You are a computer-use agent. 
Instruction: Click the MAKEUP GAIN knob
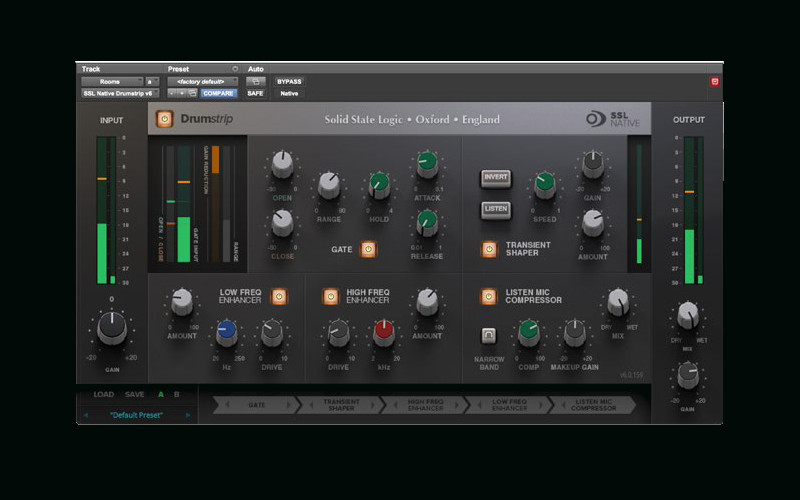tap(574, 333)
